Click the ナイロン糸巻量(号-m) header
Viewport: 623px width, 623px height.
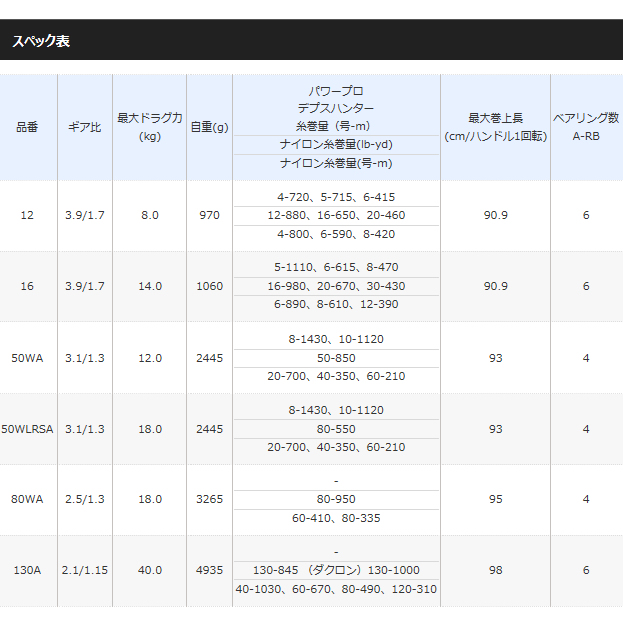pos(336,163)
